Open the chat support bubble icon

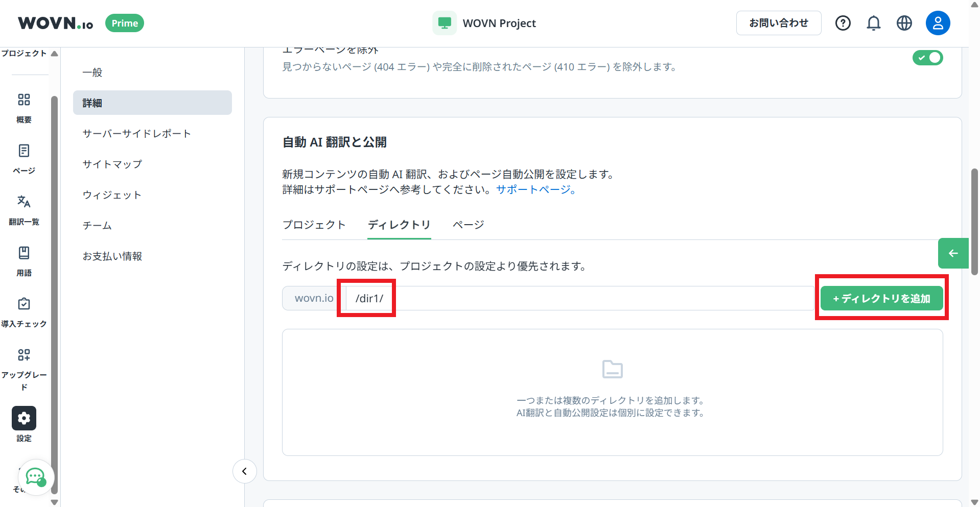pyautogui.click(x=35, y=477)
